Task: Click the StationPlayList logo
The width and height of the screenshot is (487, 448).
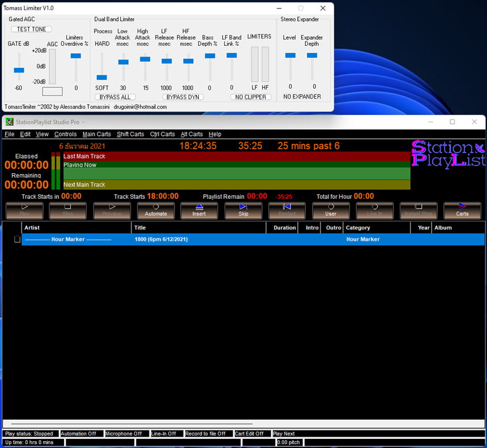Action: tap(448, 154)
